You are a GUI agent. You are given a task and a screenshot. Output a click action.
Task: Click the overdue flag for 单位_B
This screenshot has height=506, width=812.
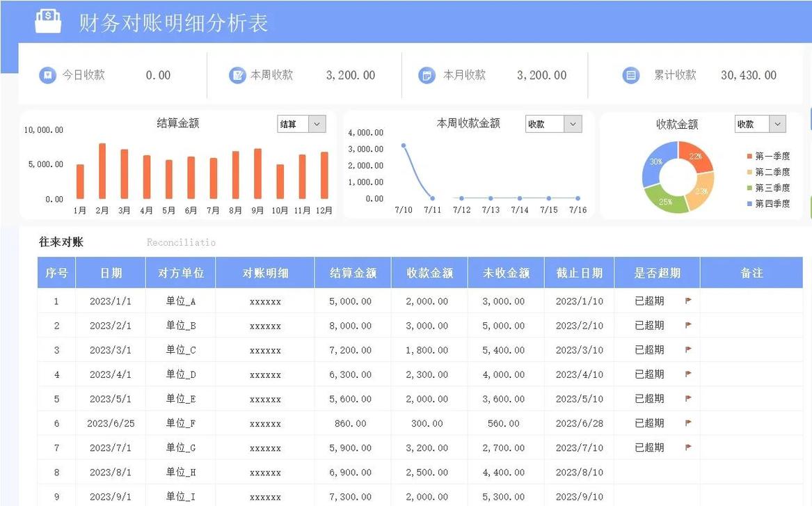(688, 325)
